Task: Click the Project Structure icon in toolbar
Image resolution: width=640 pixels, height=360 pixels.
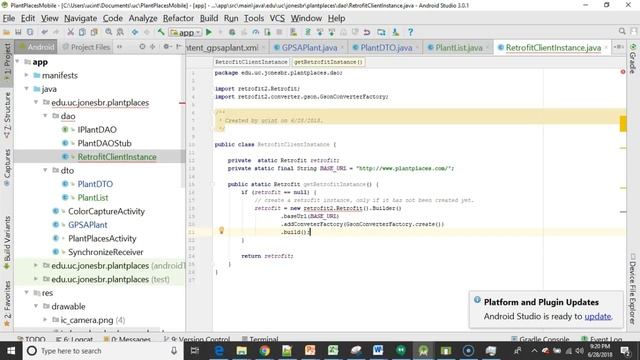Action: pyautogui.click(x=381, y=32)
